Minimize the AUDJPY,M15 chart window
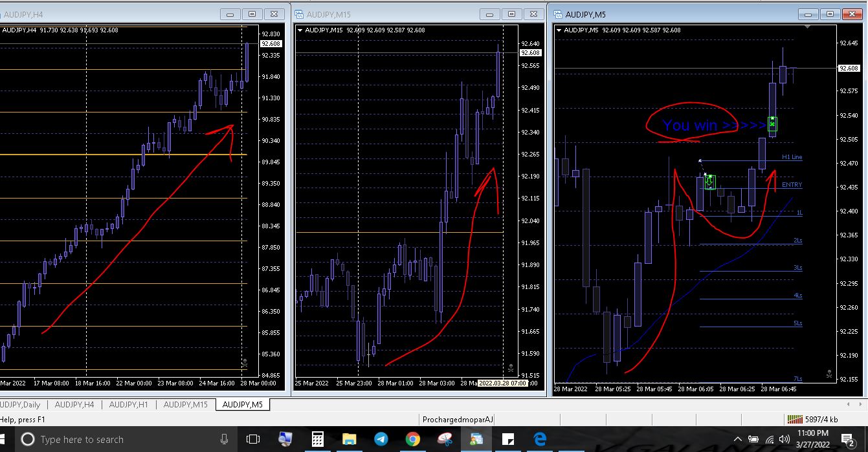868x452 pixels. (x=490, y=14)
